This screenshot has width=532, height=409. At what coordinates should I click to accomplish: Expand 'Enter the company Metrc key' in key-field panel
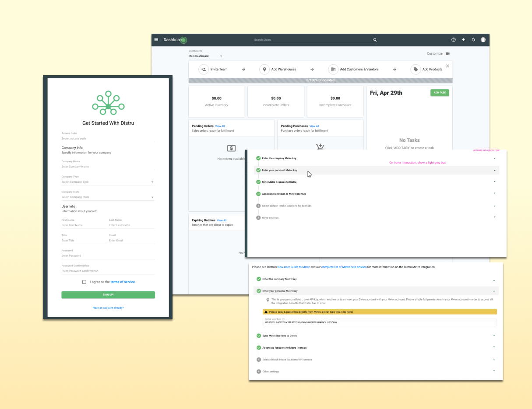pos(494,280)
